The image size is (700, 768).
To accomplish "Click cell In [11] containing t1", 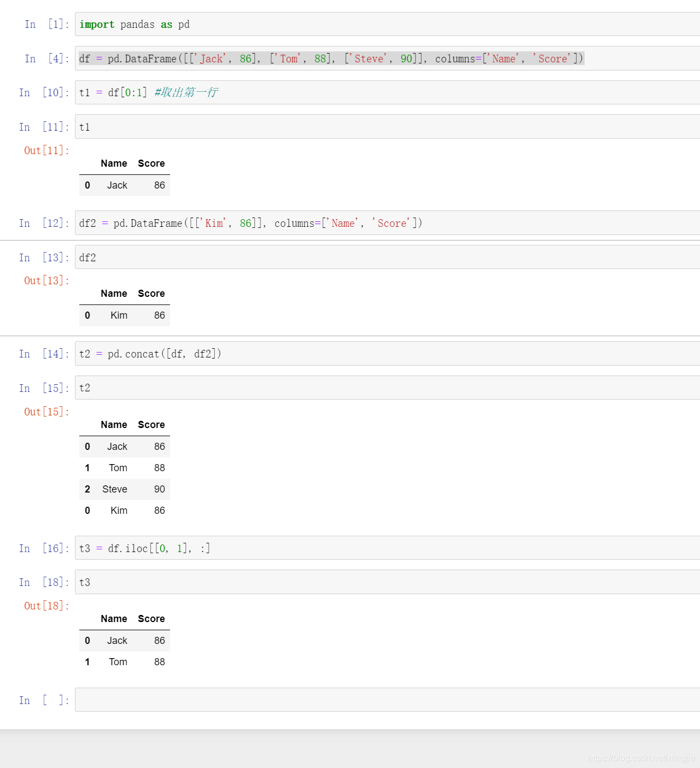I will click(387, 127).
